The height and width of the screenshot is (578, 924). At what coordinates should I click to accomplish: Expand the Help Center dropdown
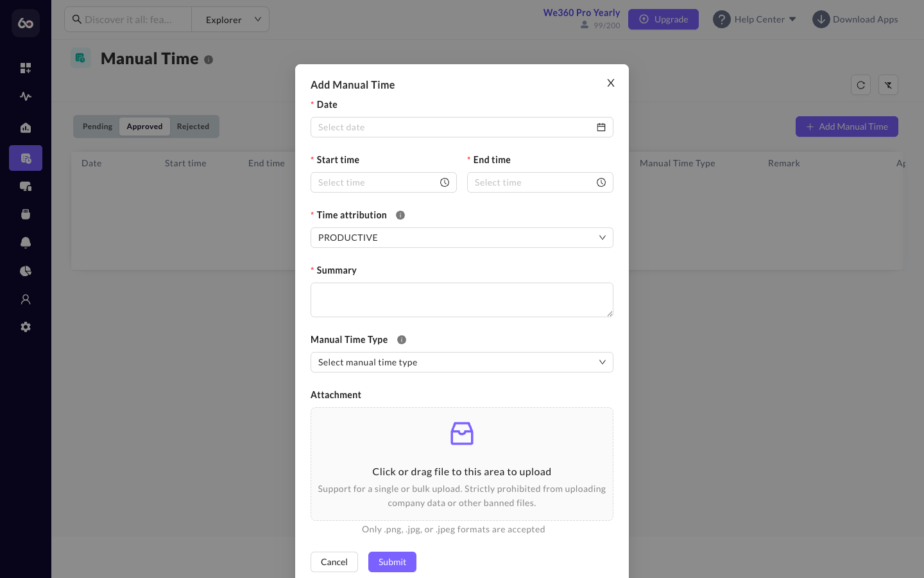pos(755,19)
